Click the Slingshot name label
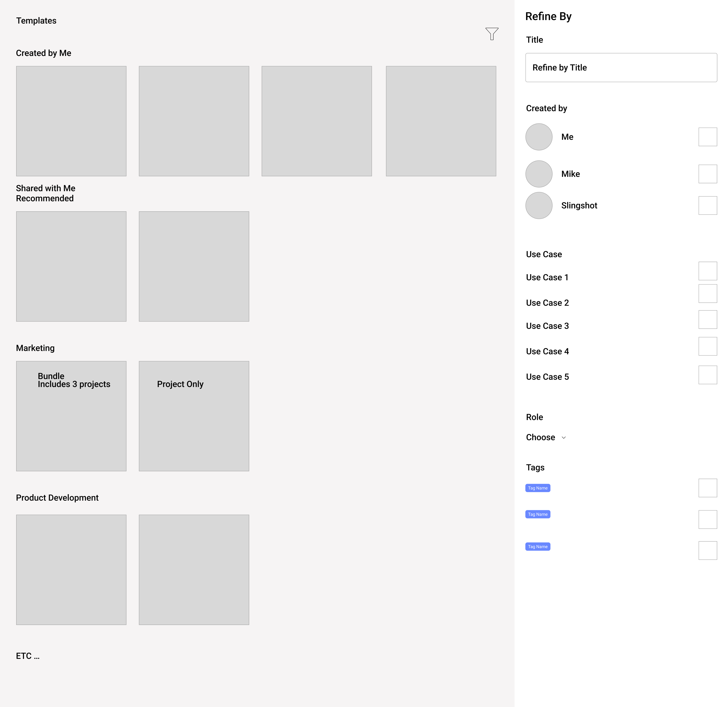 click(579, 206)
